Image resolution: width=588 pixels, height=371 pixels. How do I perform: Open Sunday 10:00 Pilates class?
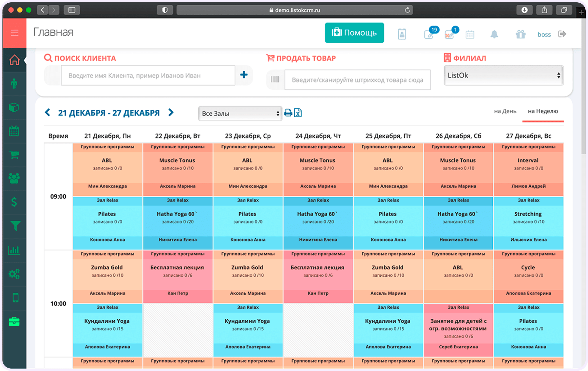point(529,330)
